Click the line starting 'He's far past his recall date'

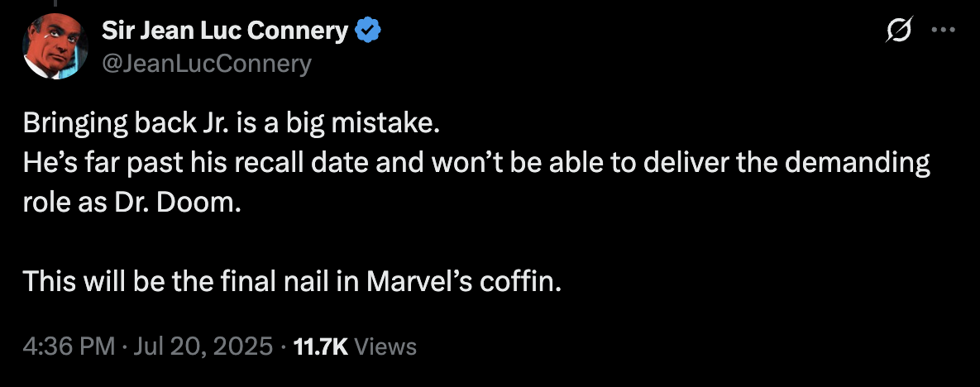[476, 163]
